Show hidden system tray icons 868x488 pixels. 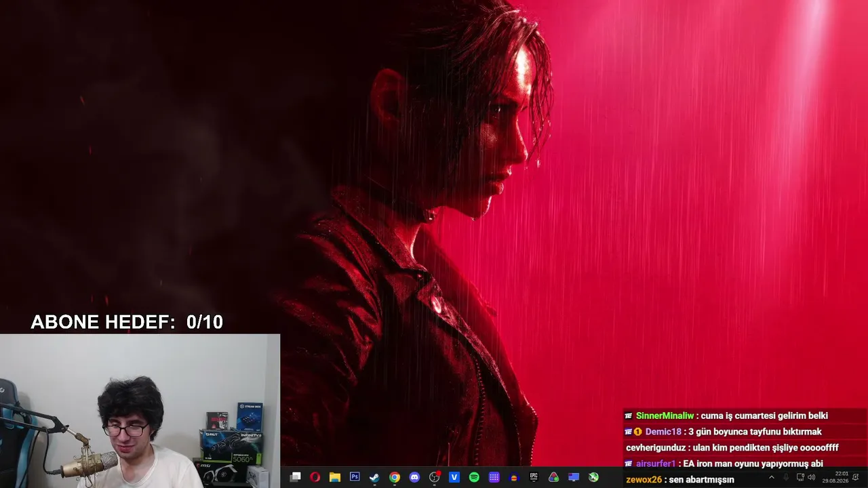click(771, 477)
